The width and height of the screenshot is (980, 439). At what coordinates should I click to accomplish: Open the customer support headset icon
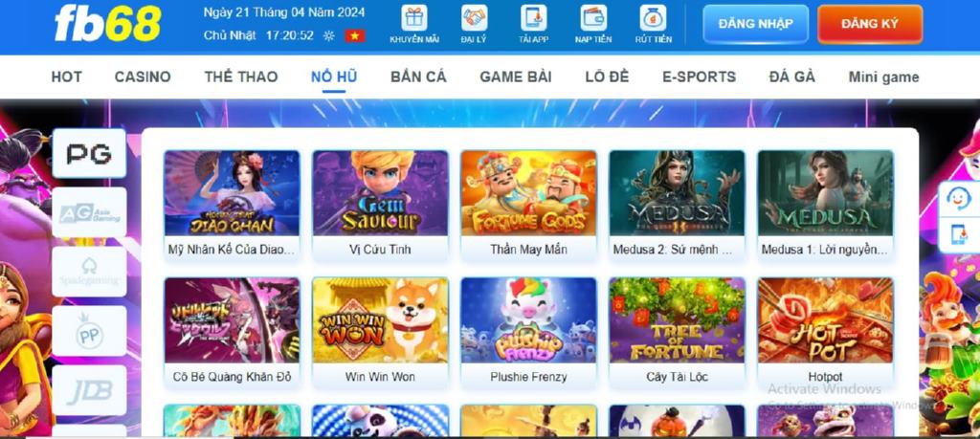click(x=959, y=199)
